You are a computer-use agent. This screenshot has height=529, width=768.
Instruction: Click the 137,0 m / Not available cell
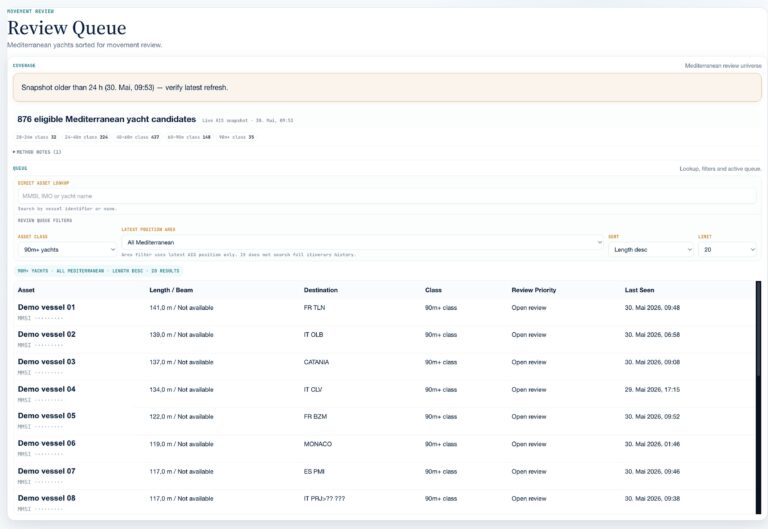[x=181, y=362]
